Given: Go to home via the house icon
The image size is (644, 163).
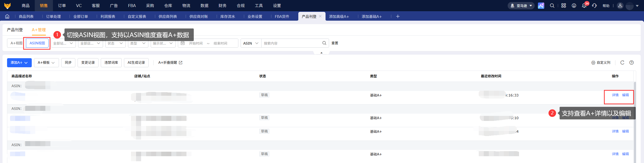Looking at the screenshot, I should pyautogui.click(x=7, y=16).
